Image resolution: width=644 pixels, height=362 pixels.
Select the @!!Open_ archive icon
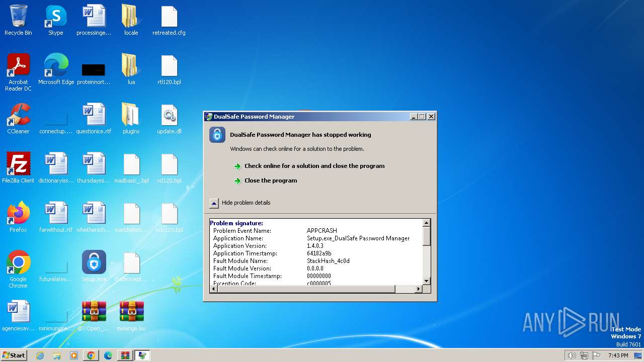(x=94, y=316)
